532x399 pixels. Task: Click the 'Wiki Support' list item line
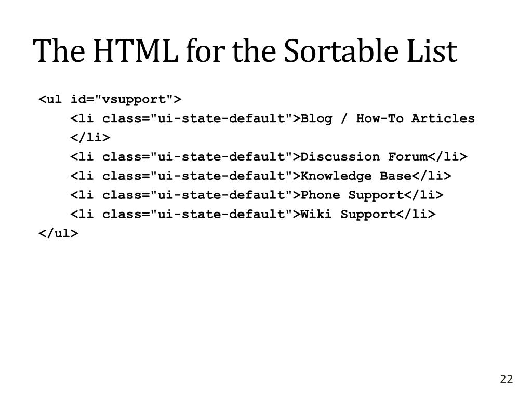(x=253, y=214)
